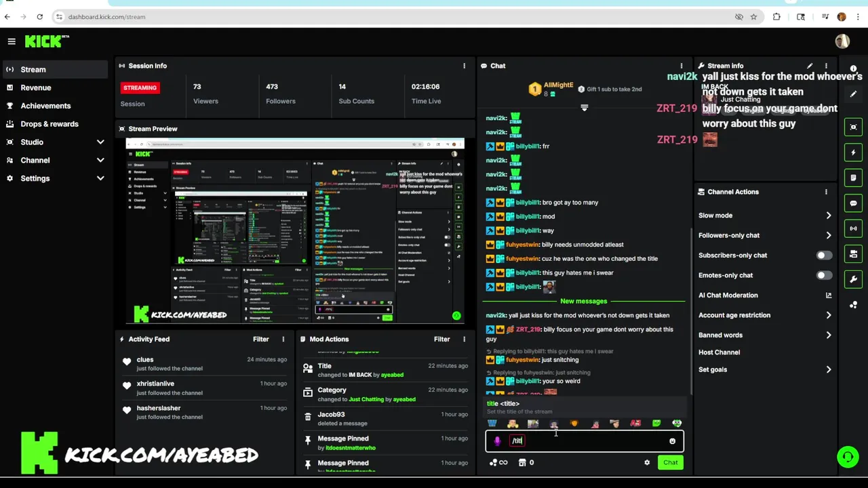Screen dimensions: 868x488
Task: Open the Activity Feed Filter
Action: (261, 339)
